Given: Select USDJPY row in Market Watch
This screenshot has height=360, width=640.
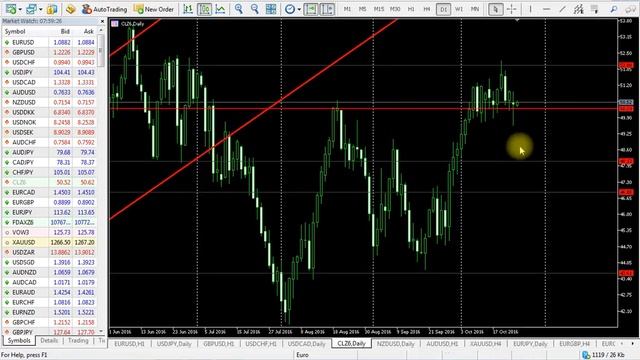Looking at the screenshot, I should tap(49, 72).
